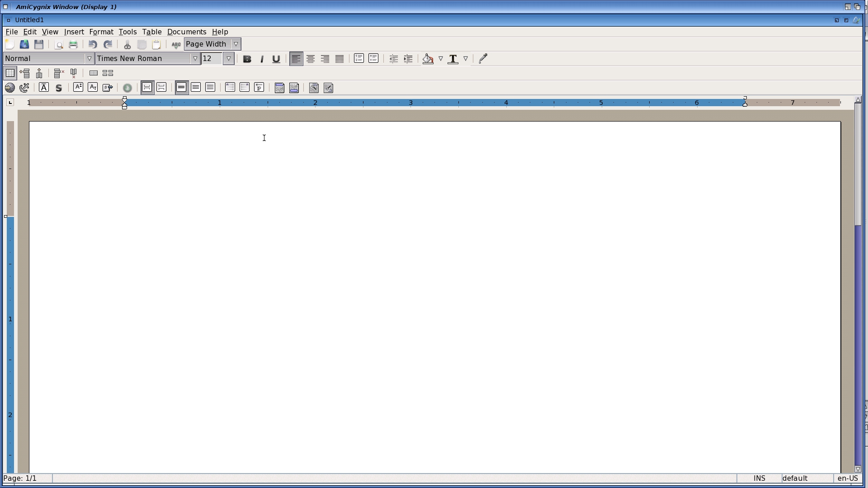
Task: Toggle overline with boxed A icon
Action: point(44,88)
